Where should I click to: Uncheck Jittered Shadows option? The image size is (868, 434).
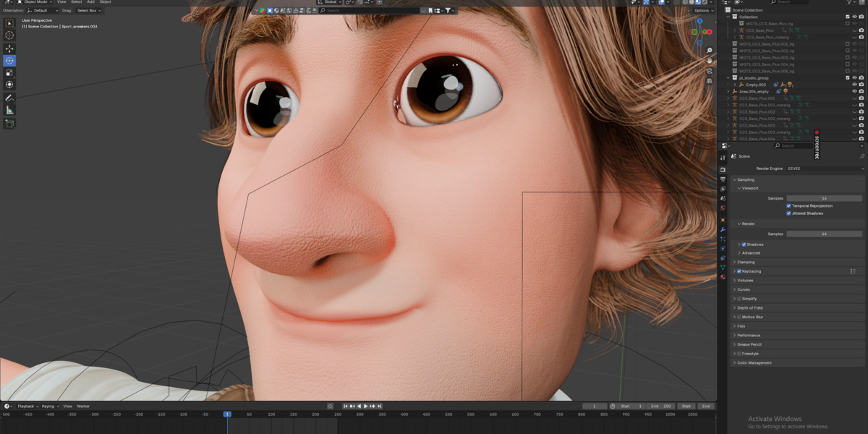789,213
